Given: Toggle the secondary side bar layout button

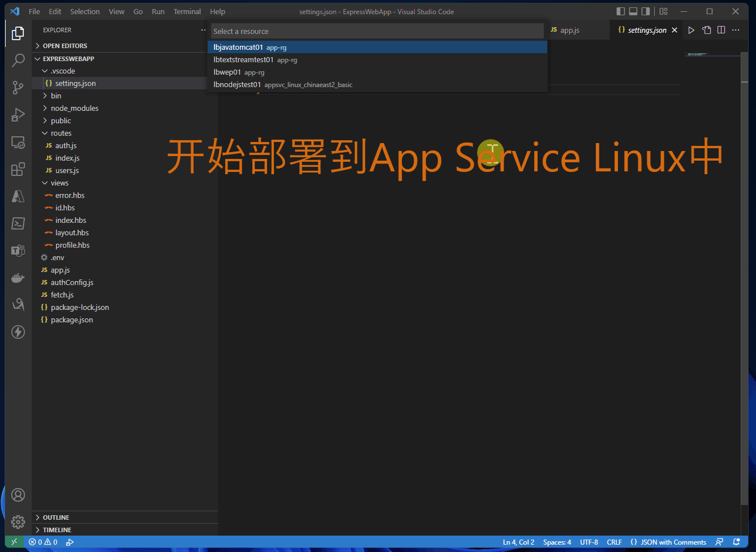Looking at the screenshot, I should click(646, 11).
